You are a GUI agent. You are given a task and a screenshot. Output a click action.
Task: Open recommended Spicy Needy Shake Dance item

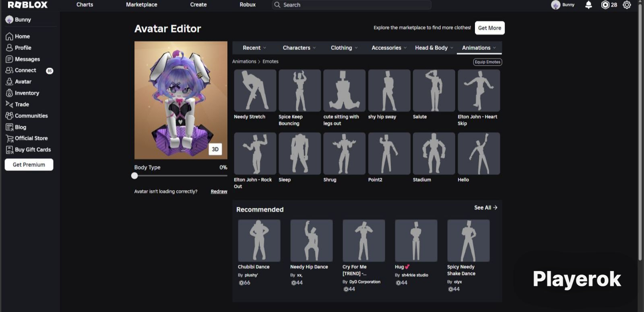click(x=469, y=240)
